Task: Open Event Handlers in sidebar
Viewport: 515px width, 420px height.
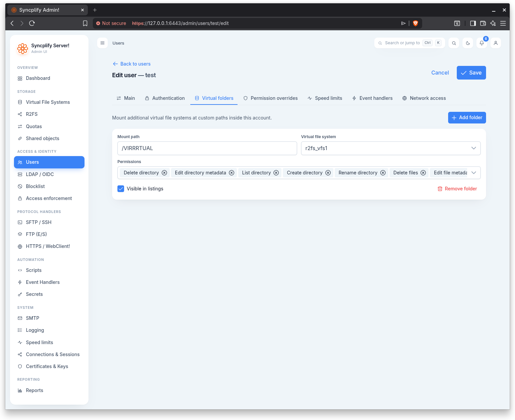Action: (49, 282)
